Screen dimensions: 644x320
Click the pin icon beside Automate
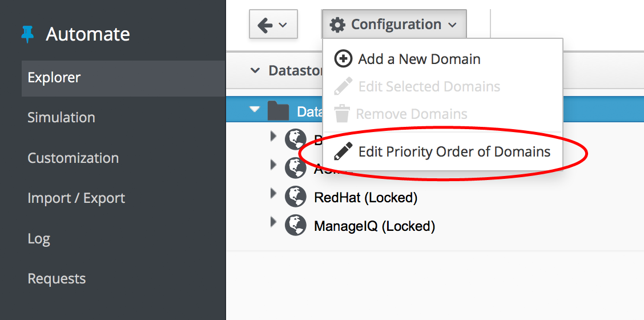[27, 34]
